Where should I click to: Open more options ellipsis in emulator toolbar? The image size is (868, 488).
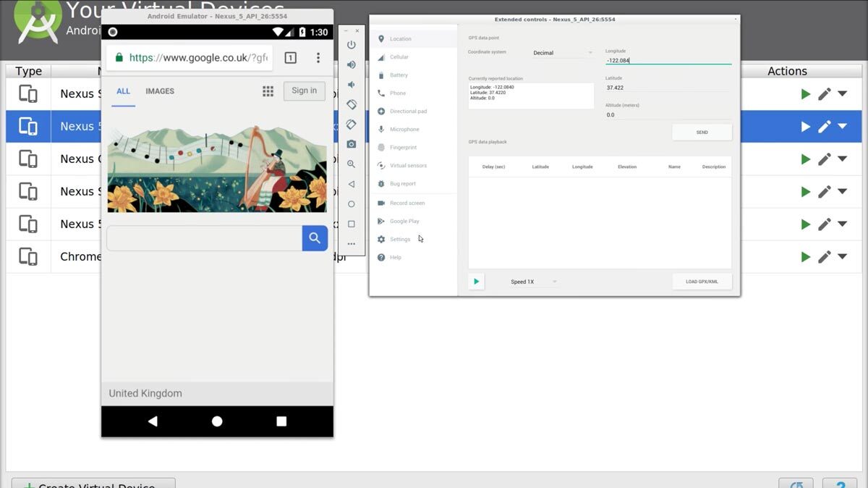(352, 244)
